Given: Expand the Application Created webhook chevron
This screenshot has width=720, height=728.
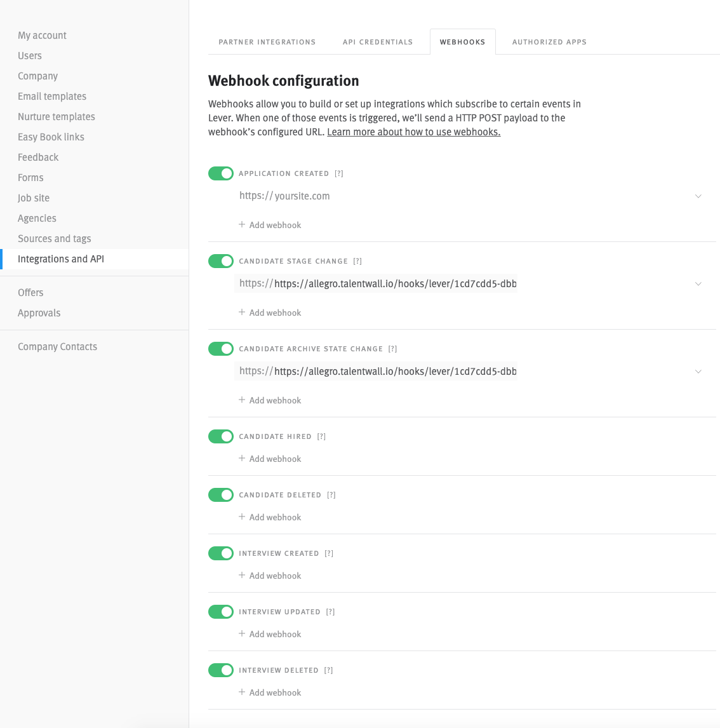Looking at the screenshot, I should pyautogui.click(x=698, y=196).
